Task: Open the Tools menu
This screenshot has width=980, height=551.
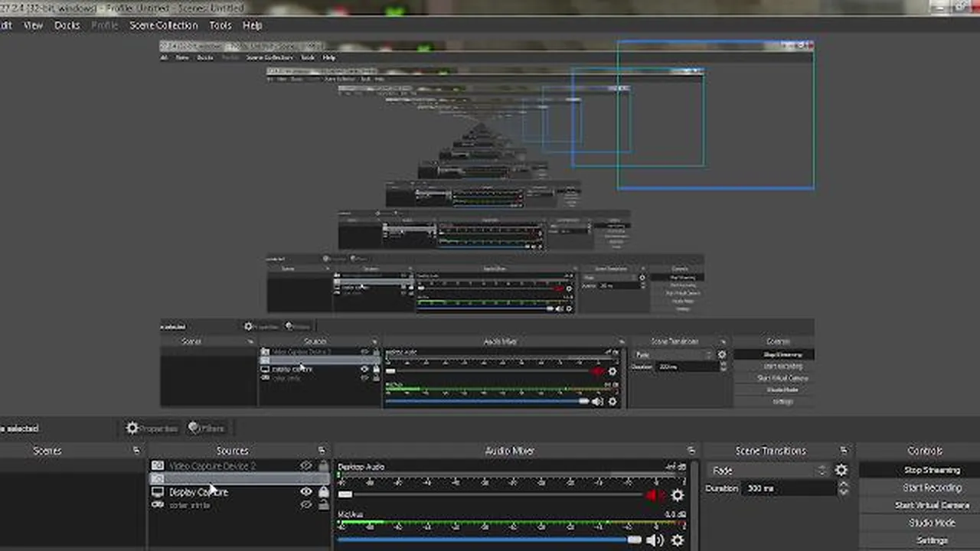Action: click(220, 25)
